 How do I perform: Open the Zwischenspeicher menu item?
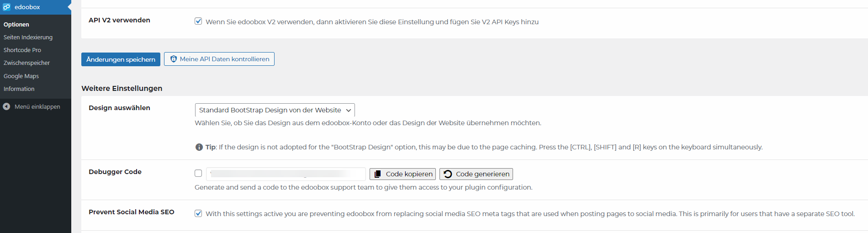pyautogui.click(x=26, y=63)
